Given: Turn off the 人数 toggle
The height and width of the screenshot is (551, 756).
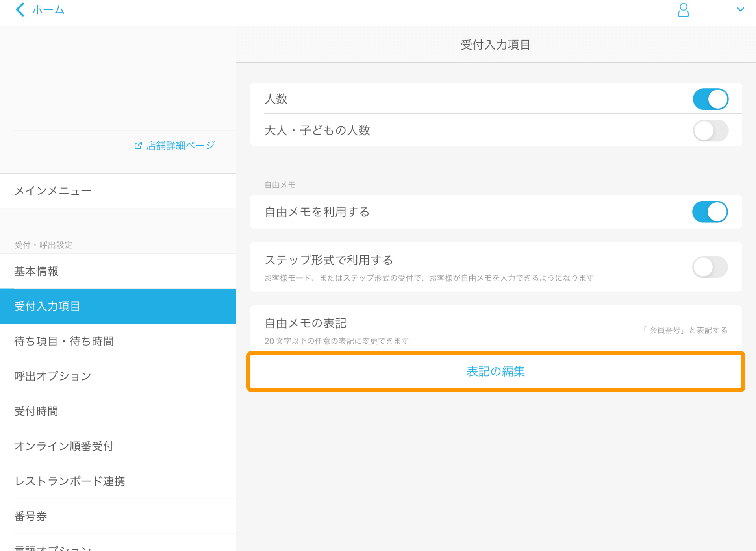Looking at the screenshot, I should pyautogui.click(x=710, y=99).
